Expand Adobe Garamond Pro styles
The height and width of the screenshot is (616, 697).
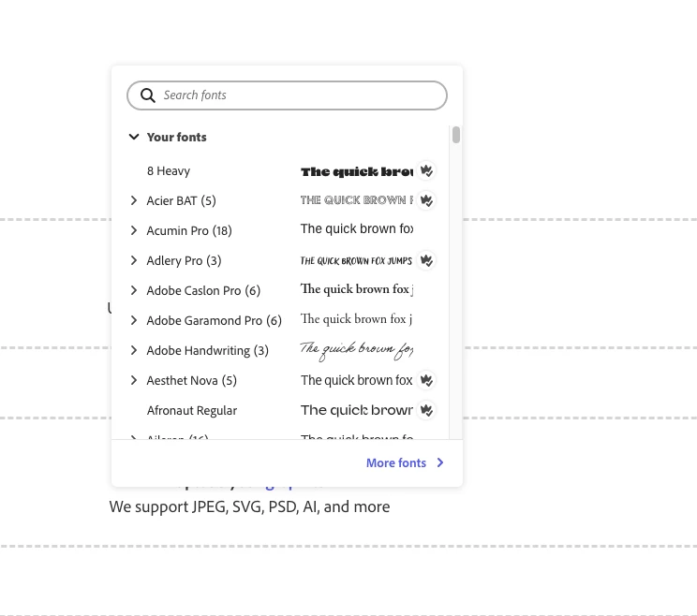[x=134, y=320]
